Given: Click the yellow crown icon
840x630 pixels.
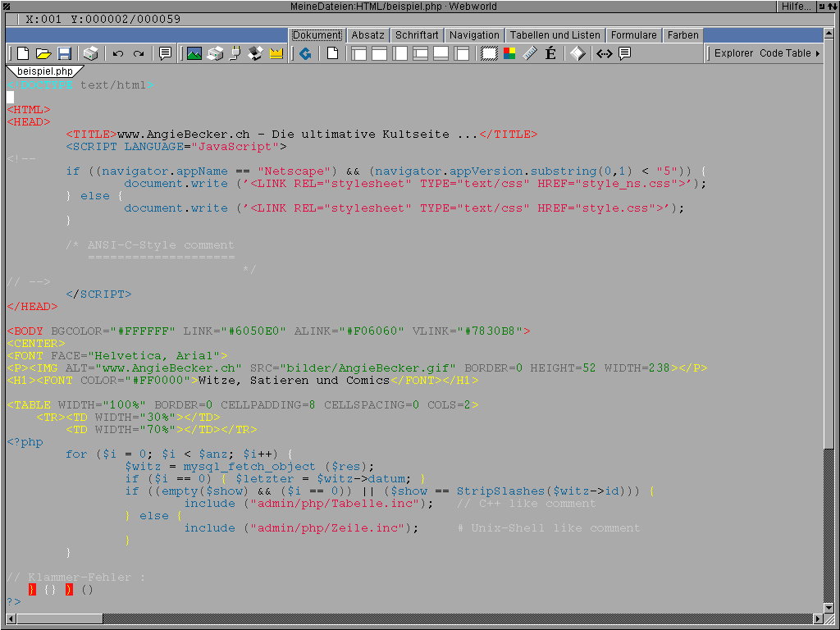Looking at the screenshot, I should 276,53.
